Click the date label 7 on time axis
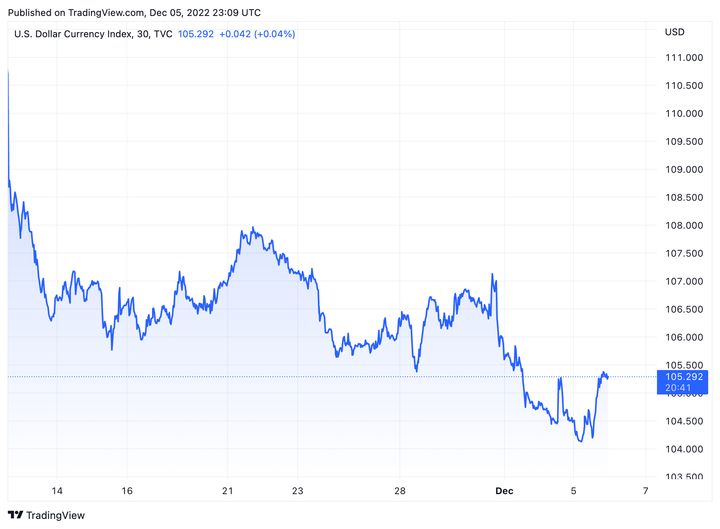 click(646, 491)
